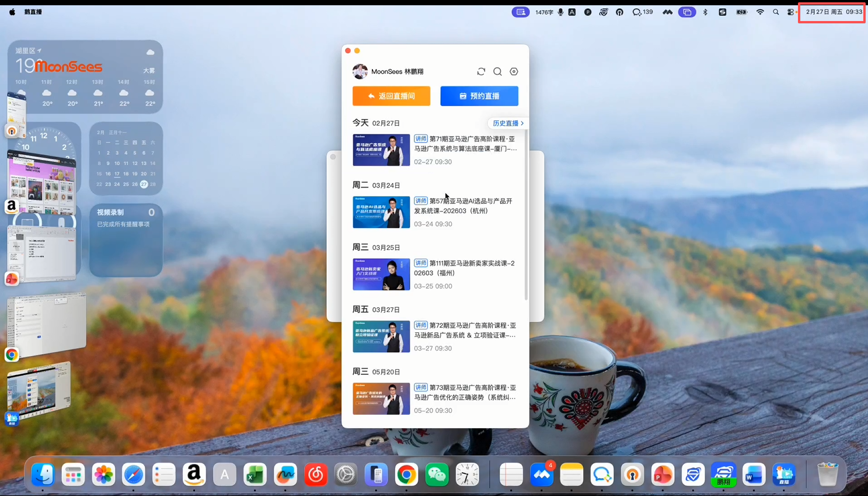The image size is (868, 496).
Task: Expand 历史直播 history link
Action: pos(507,123)
